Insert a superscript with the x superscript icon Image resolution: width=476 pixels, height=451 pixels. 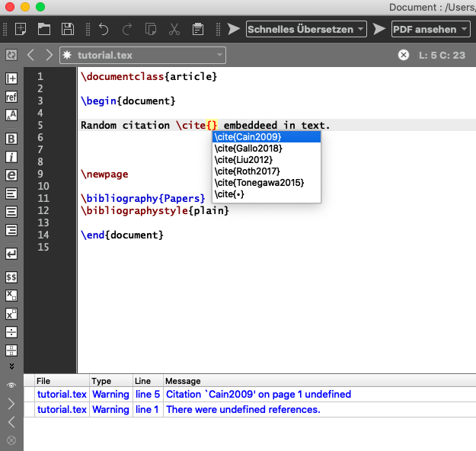click(11, 314)
